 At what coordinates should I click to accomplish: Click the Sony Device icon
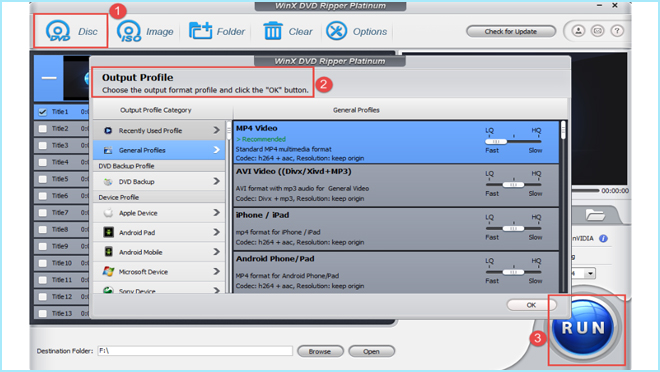(108, 290)
